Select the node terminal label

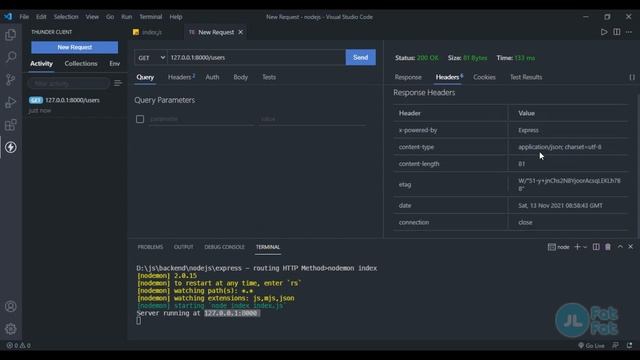(559, 247)
